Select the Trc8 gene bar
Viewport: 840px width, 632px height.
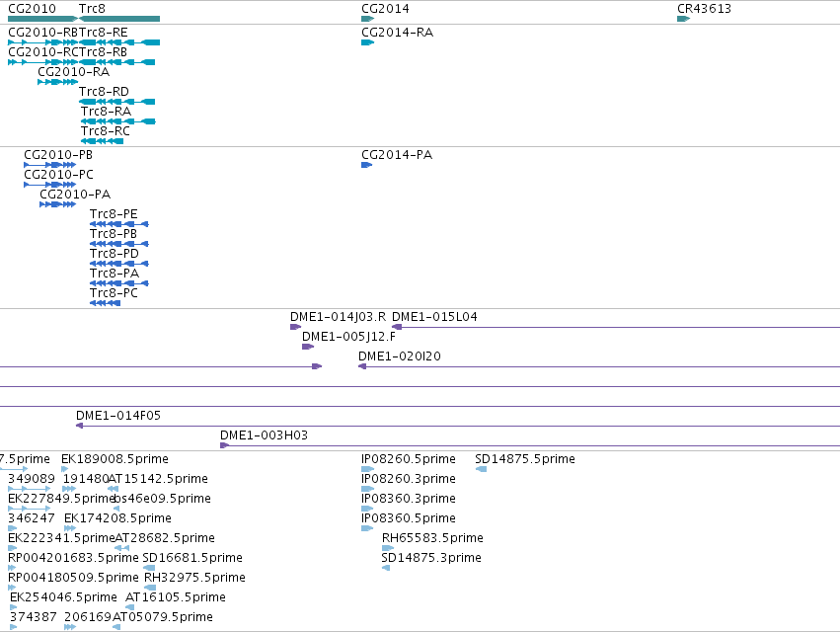tap(119, 19)
